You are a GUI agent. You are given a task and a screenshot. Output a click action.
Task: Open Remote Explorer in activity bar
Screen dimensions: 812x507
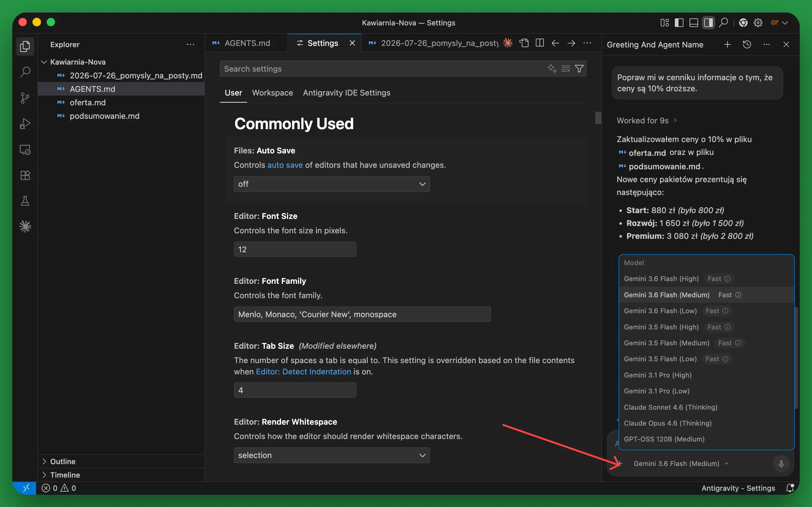tap(25, 149)
